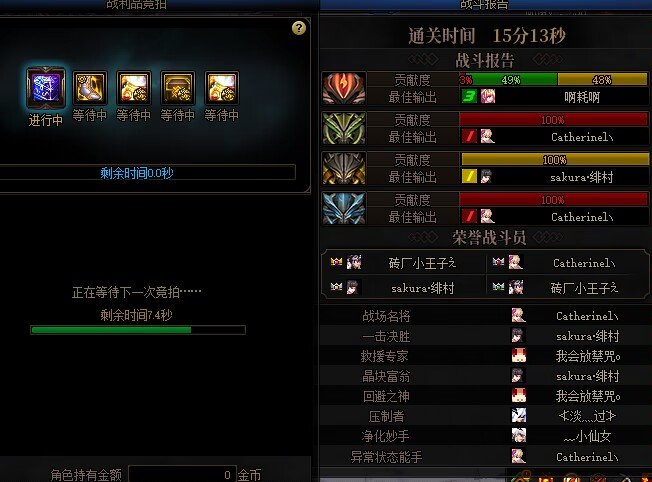652x482 pixels.
Task: Click the 战场名将 Catherine entry
Action: click(587, 316)
